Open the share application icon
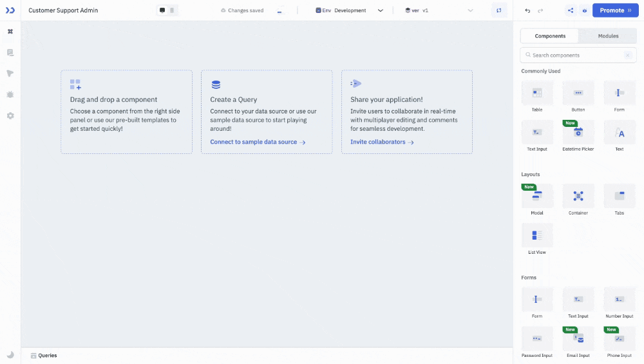The width and height of the screenshot is (644, 364). (x=571, y=10)
